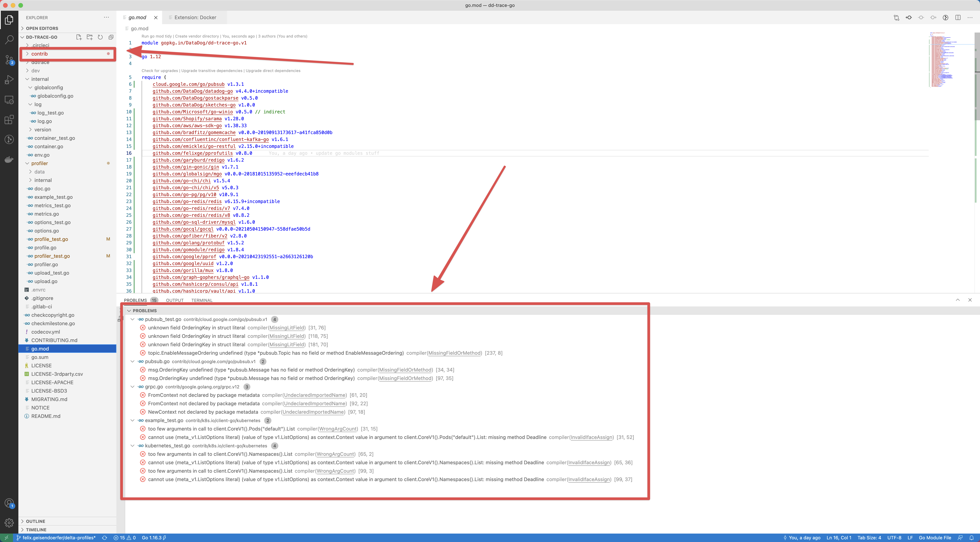Refresh the explorer file tree
The image size is (980, 542).
[x=100, y=37]
